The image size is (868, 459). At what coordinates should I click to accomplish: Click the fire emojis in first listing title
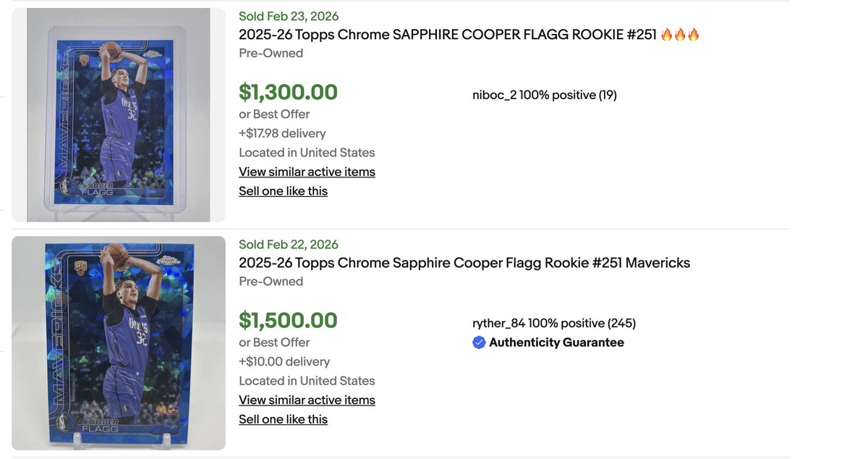click(680, 35)
